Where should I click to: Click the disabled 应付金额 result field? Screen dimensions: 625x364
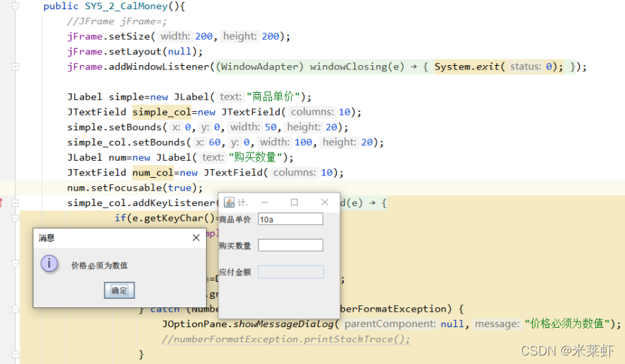[x=291, y=272]
